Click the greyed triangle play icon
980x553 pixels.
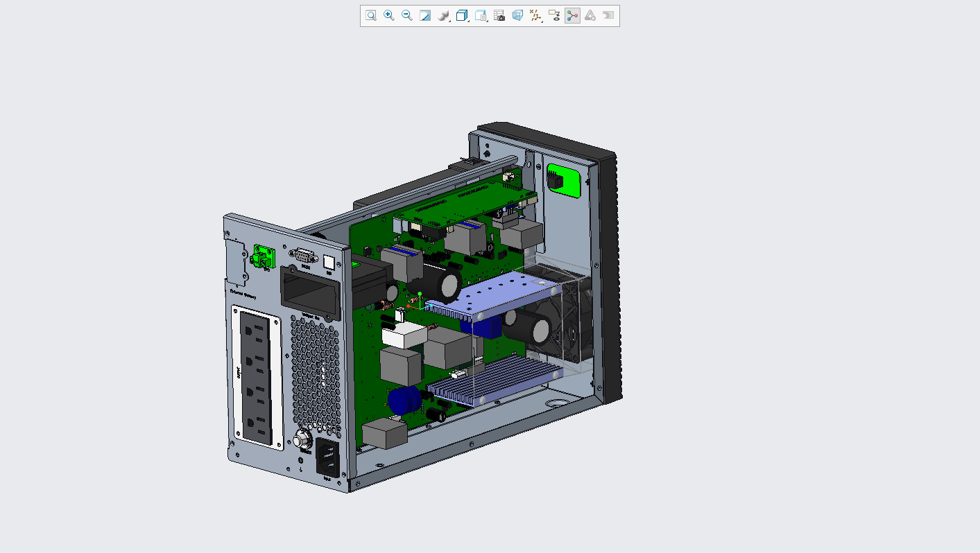(x=590, y=15)
